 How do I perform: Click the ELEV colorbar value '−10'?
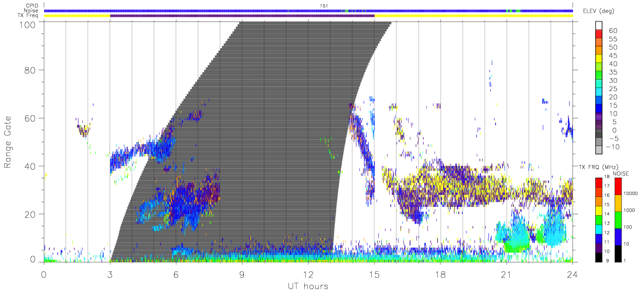click(x=613, y=147)
